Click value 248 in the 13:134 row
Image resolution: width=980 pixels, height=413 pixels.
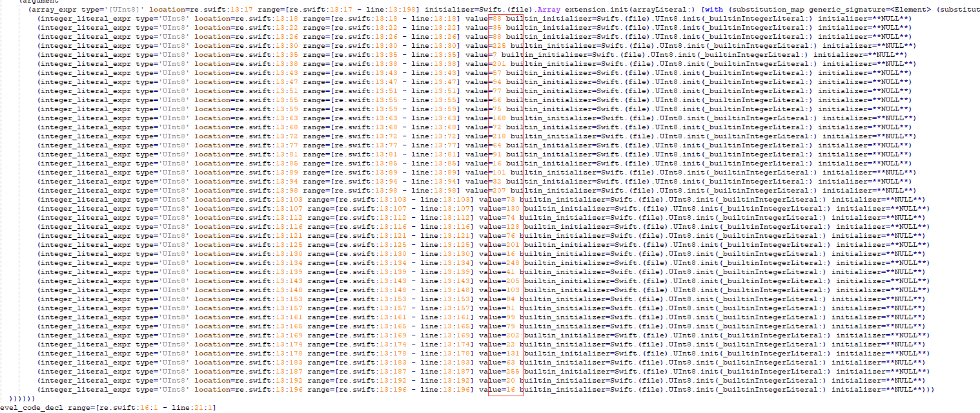pos(513,263)
